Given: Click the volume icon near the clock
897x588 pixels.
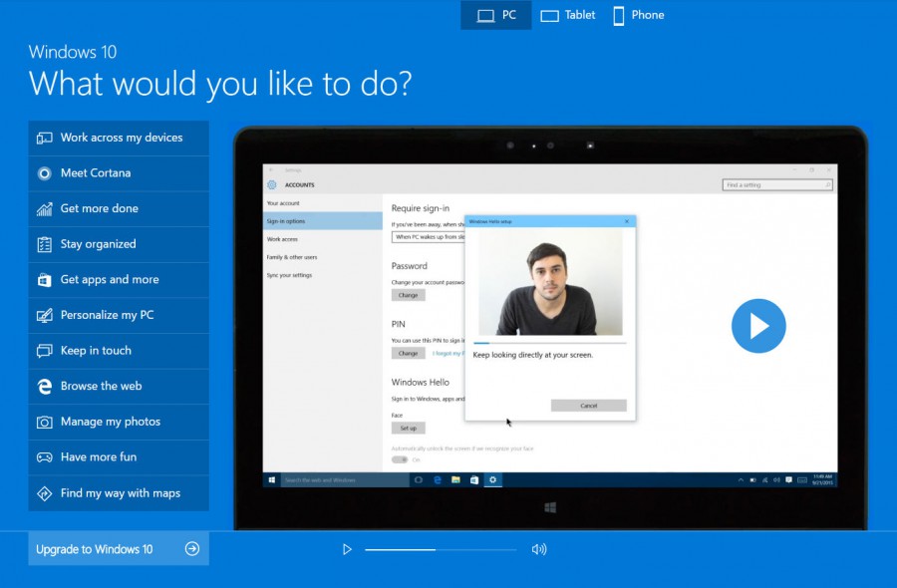Looking at the screenshot, I should click(776, 479).
